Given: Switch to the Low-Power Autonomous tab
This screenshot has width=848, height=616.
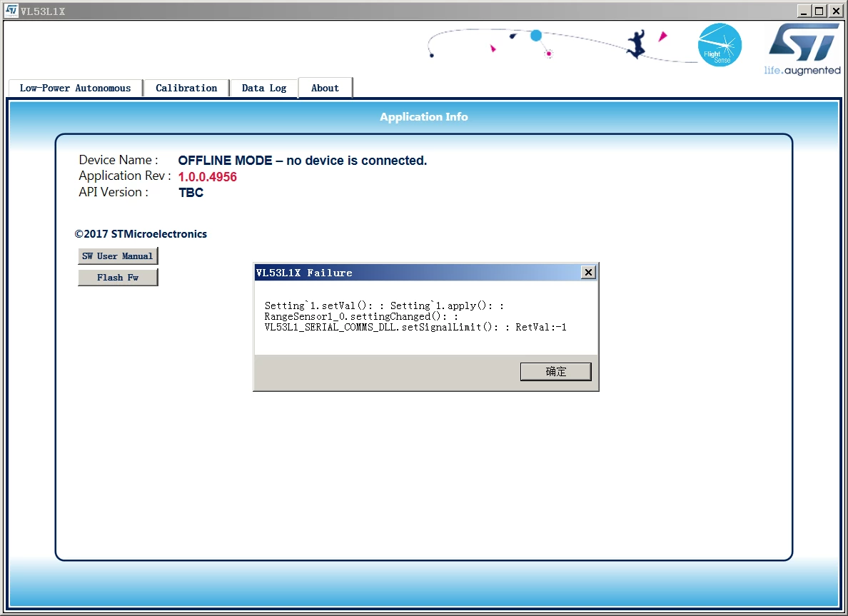Looking at the screenshot, I should tap(76, 89).
